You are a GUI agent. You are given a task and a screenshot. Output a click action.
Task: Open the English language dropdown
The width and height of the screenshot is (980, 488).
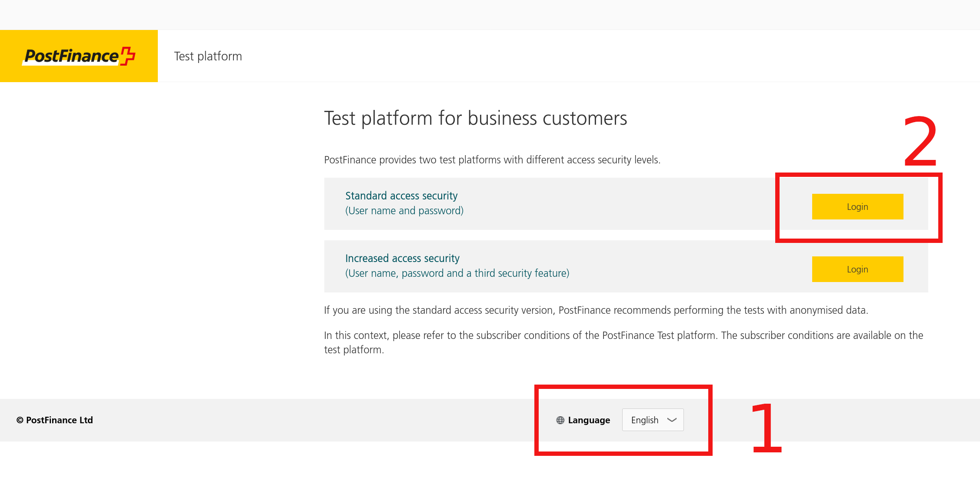click(x=653, y=420)
